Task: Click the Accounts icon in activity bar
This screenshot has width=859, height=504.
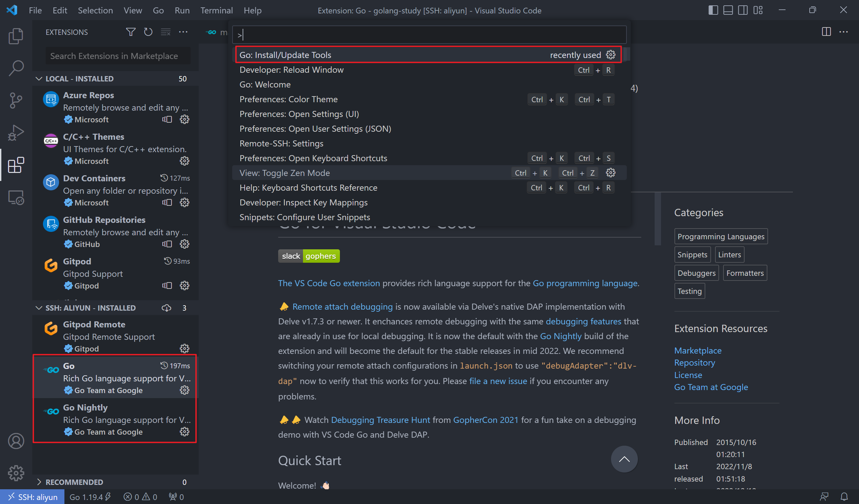Action: (x=16, y=441)
